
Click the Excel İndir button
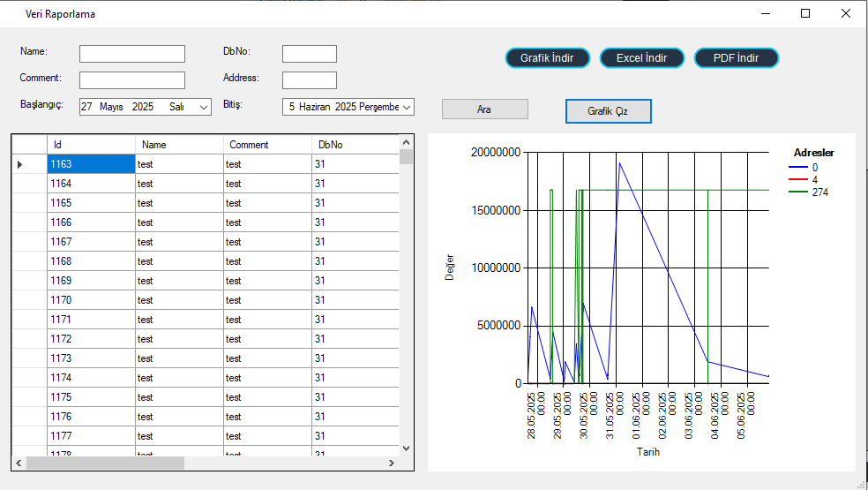(641, 58)
